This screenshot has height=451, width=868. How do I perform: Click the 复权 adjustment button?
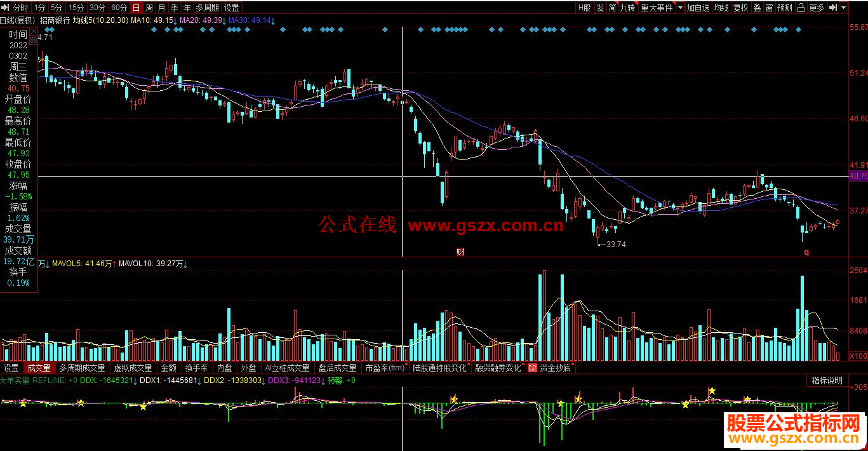(740, 8)
